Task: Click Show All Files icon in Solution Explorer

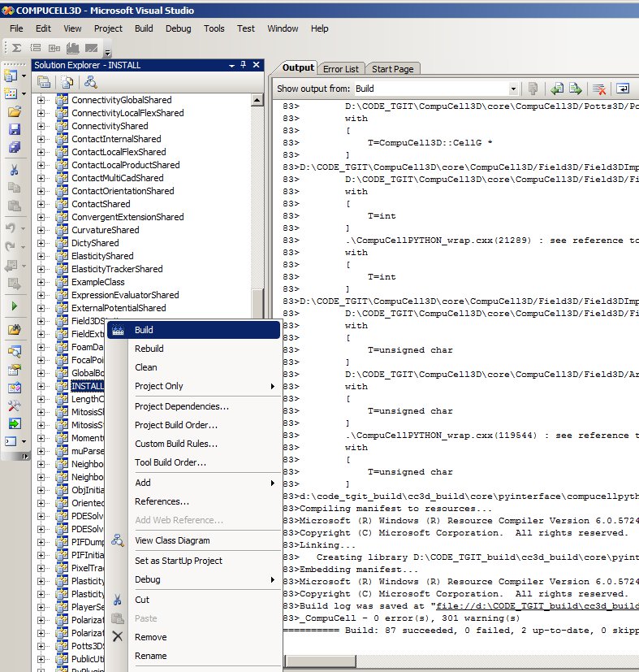Action: click(x=67, y=82)
